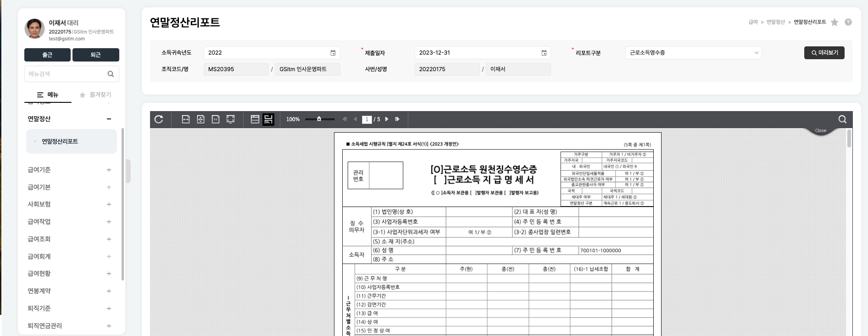Add page to favorites with star icon

click(x=835, y=22)
